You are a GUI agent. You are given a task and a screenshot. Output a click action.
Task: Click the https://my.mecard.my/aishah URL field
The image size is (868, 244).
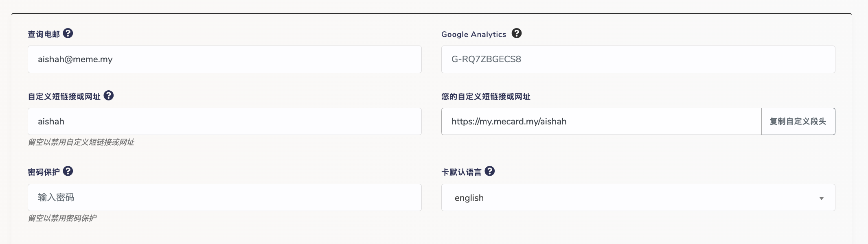[601, 121]
